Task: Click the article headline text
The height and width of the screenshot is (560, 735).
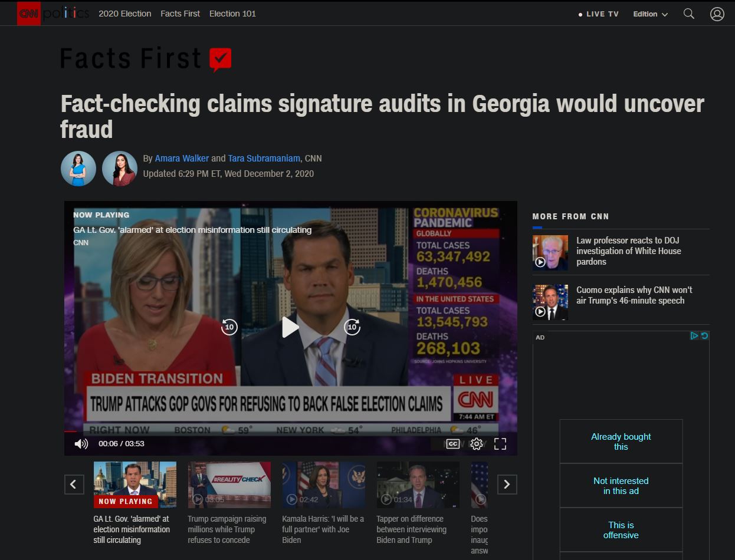Action: pyautogui.click(x=382, y=116)
